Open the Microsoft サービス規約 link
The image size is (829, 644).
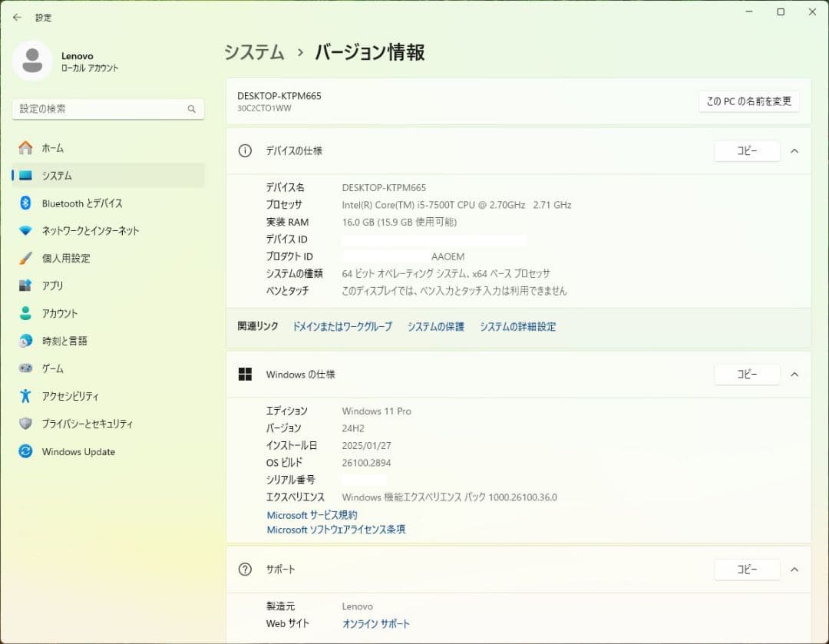click(x=311, y=515)
